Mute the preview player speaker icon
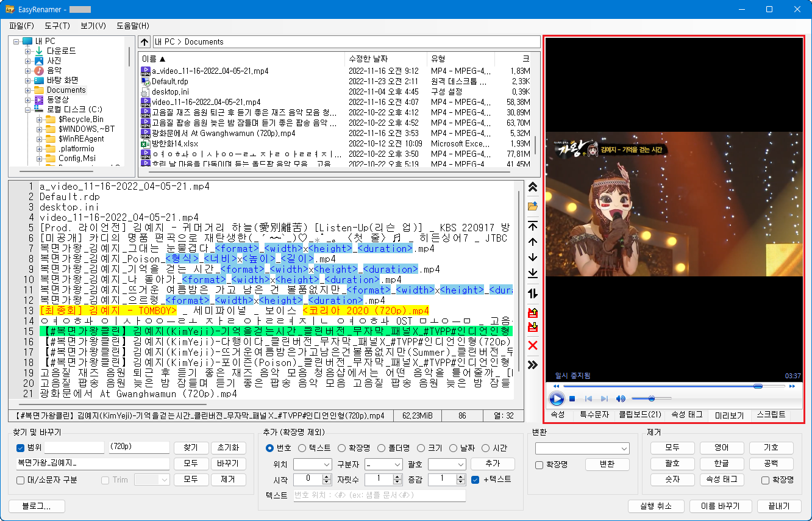This screenshot has height=521, width=812. point(621,399)
